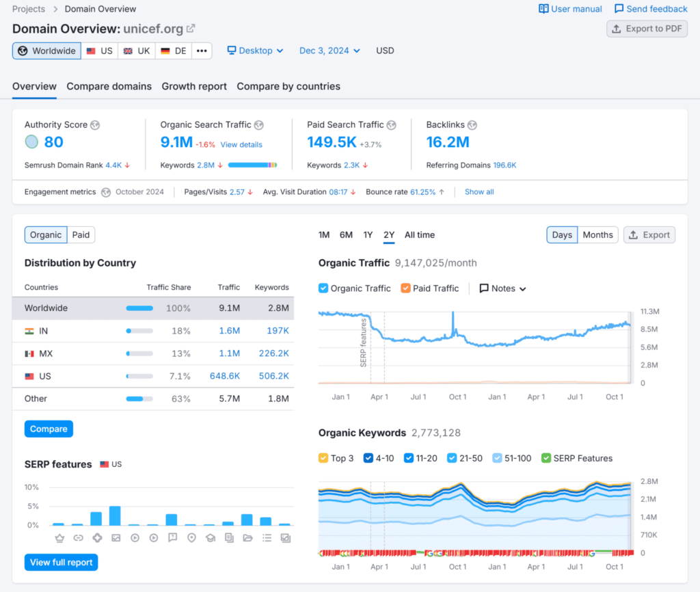Click View details link for organic traffic

pyautogui.click(x=241, y=145)
